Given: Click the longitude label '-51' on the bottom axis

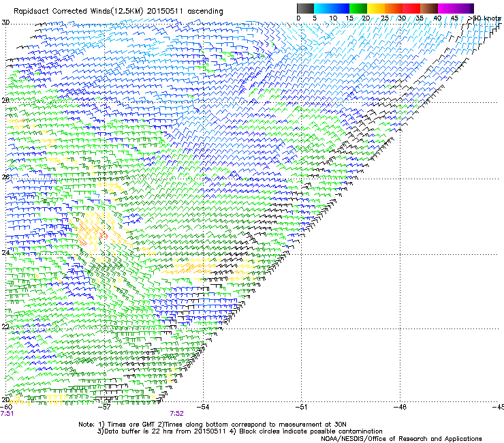Looking at the screenshot, I should [301, 407].
